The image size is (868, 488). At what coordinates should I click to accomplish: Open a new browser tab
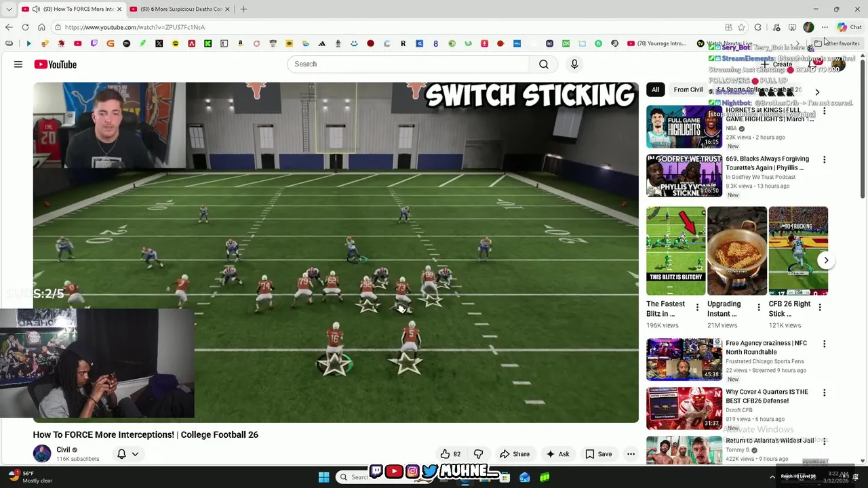[243, 9]
